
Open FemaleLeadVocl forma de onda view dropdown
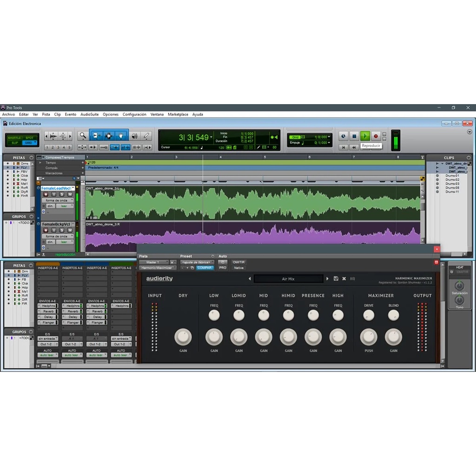point(58,200)
